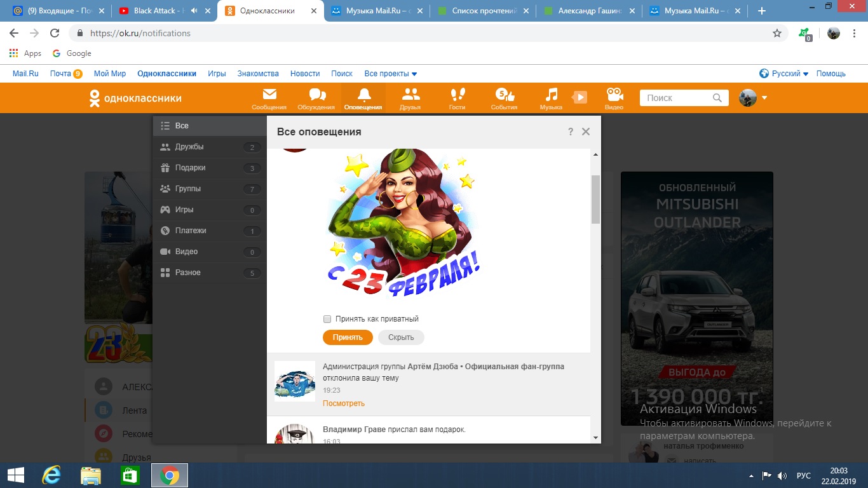The width and height of the screenshot is (868, 488).
Task: Click the Windows Start button
Action: click(x=15, y=475)
